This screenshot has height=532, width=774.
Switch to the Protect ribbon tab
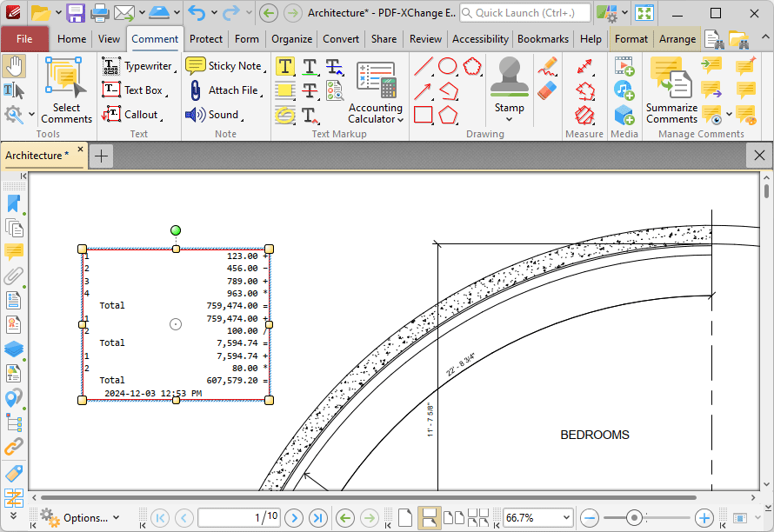(x=206, y=39)
